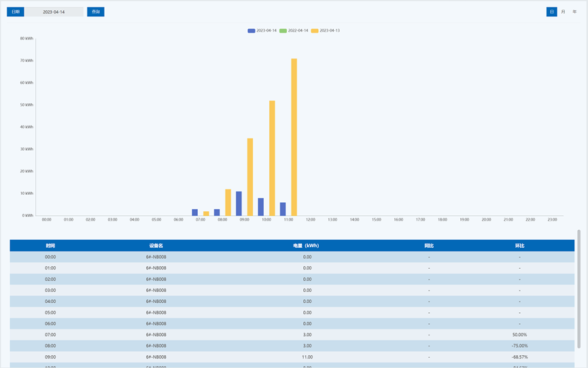Click 6#-NB008 device name in 00:00 row
The image size is (588, 368).
[156, 257]
